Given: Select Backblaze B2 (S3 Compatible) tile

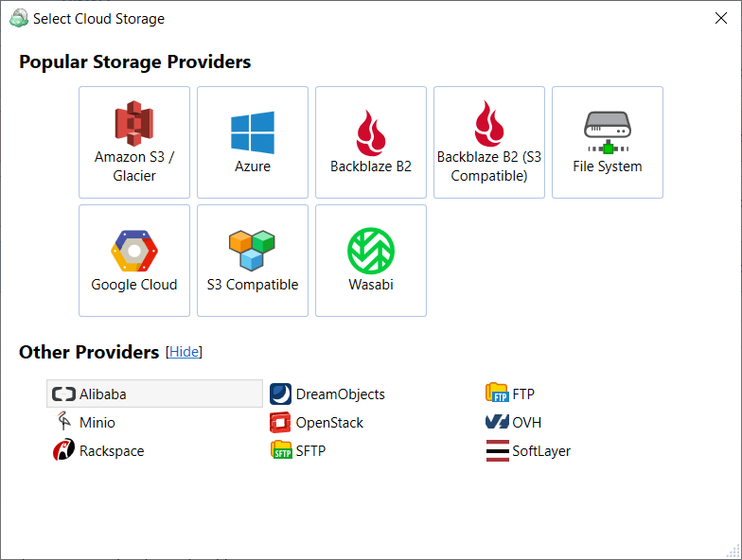Looking at the screenshot, I should point(489,142).
